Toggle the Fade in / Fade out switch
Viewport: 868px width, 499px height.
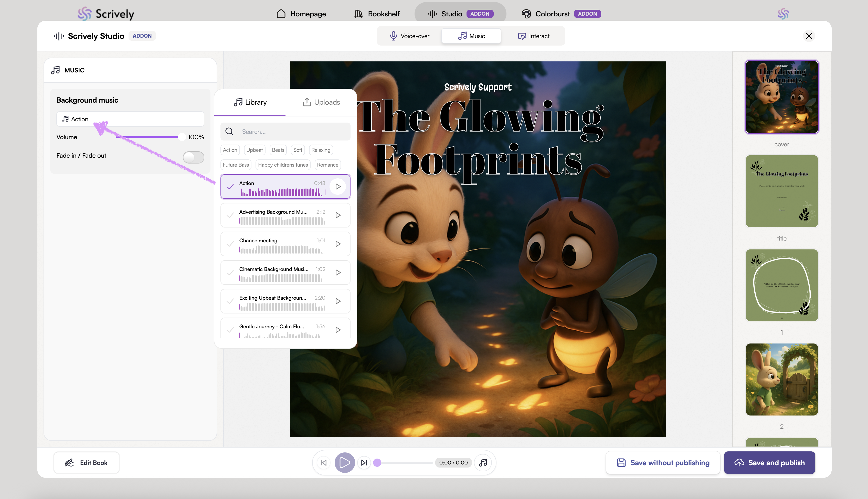193,157
